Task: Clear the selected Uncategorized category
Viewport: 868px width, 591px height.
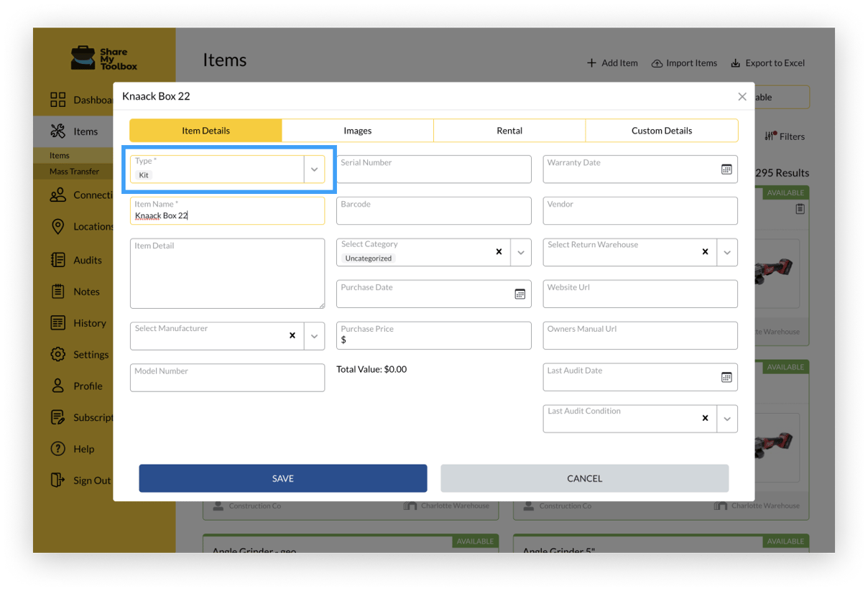Action: pyautogui.click(x=499, y=252)
